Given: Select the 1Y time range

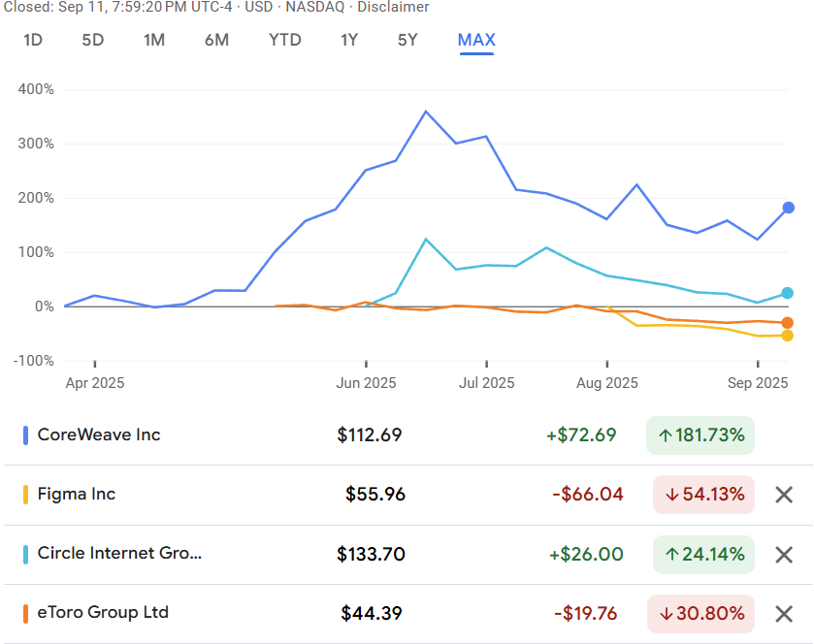Looking at the screenshot, I should point(349,40).
